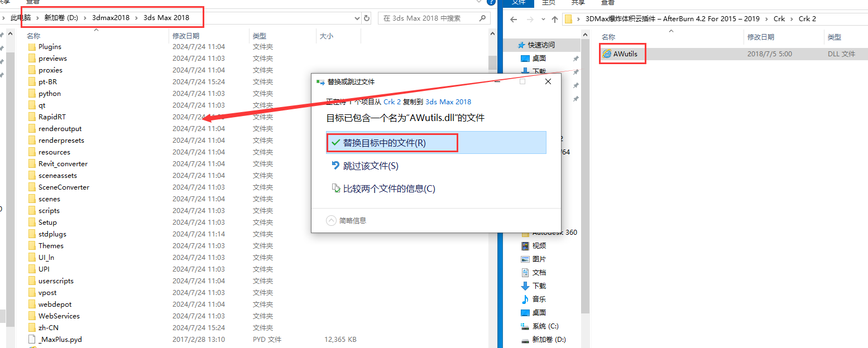Click 3dmax2018 in the left breadcrumb

pyautogui.click(x=111, y=18)
